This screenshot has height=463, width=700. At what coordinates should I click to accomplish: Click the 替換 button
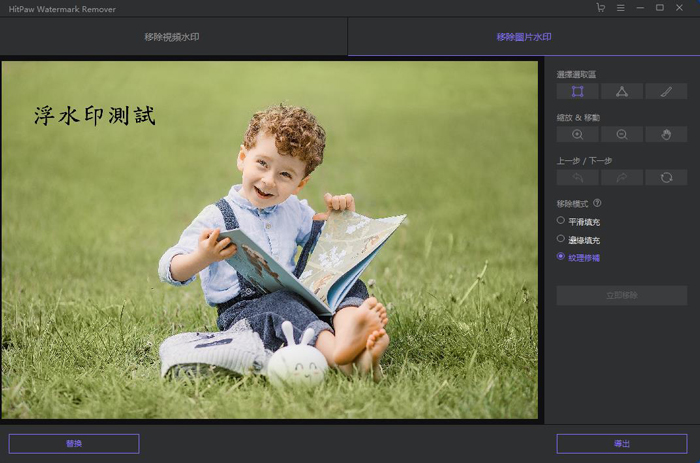pos(74,443)
